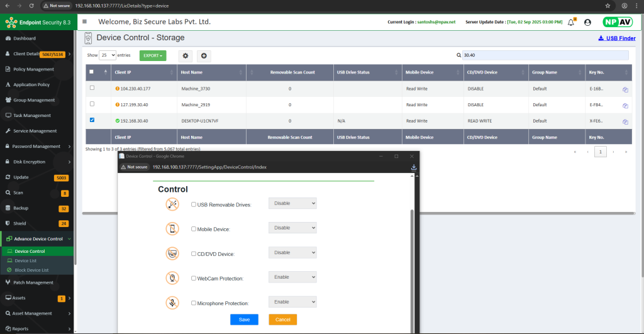Click the search field containing 30.40
This screenshot has width=644, height=334.
[545, 55]
